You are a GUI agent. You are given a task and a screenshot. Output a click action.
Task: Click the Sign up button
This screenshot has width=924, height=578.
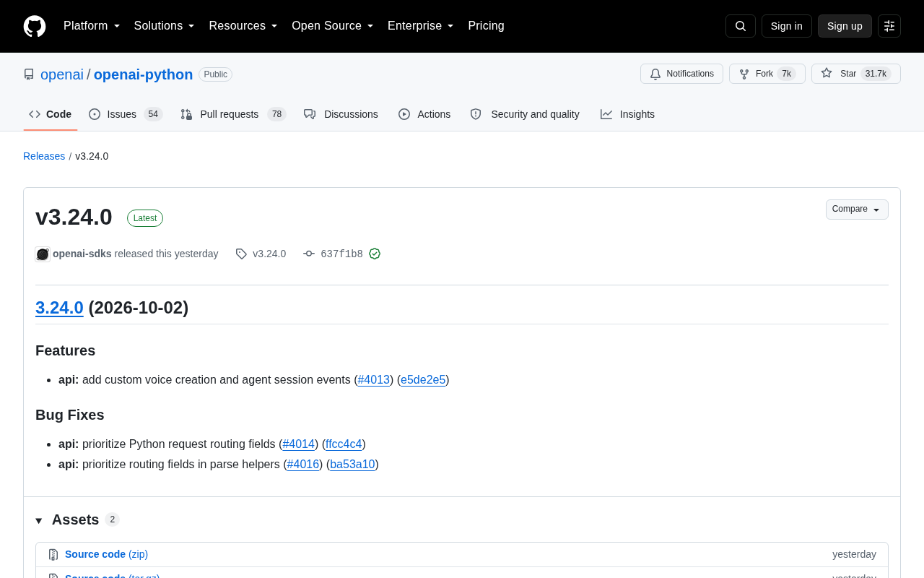pyautogui.click(x=845, y=26)
